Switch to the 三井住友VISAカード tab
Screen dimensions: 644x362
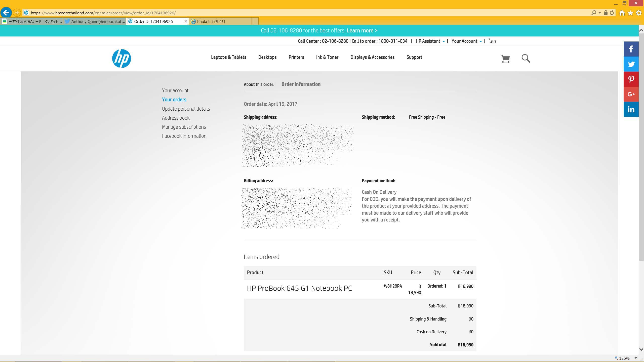click(x=32, y=21)
